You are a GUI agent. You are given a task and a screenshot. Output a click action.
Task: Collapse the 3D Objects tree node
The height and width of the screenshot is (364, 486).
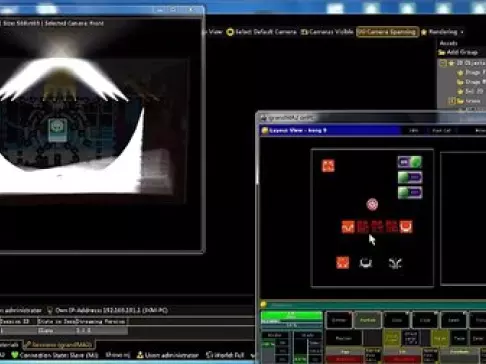(443, 63)
